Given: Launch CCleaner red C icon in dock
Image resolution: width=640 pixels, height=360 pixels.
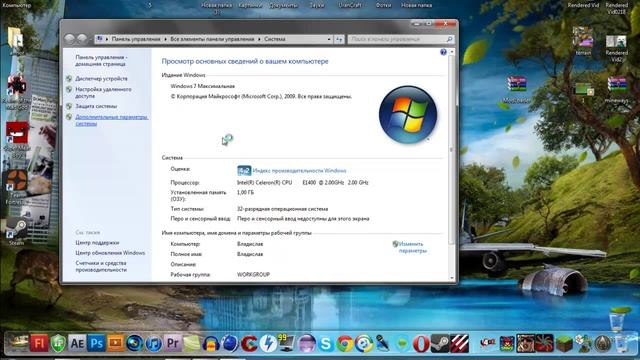Looking at the screenshot, I should [x=249, y=344].
